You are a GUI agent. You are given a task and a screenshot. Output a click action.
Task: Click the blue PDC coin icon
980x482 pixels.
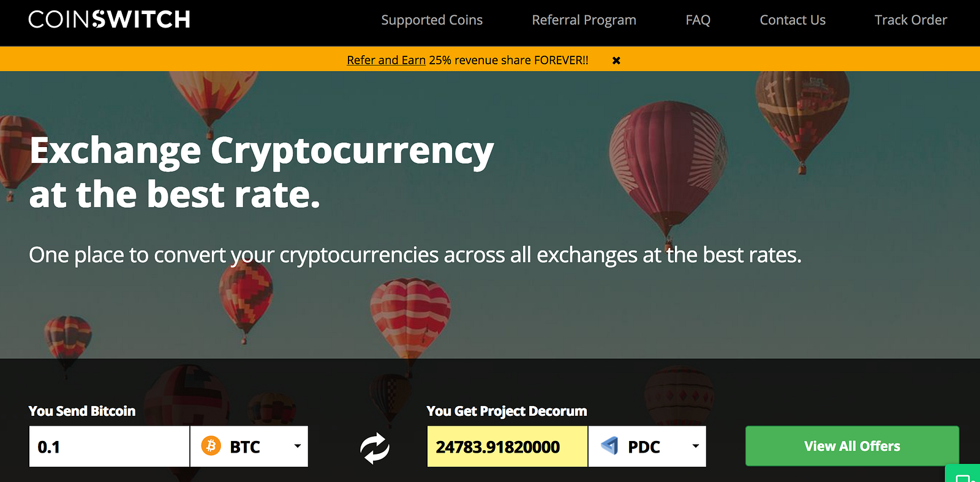609,446
